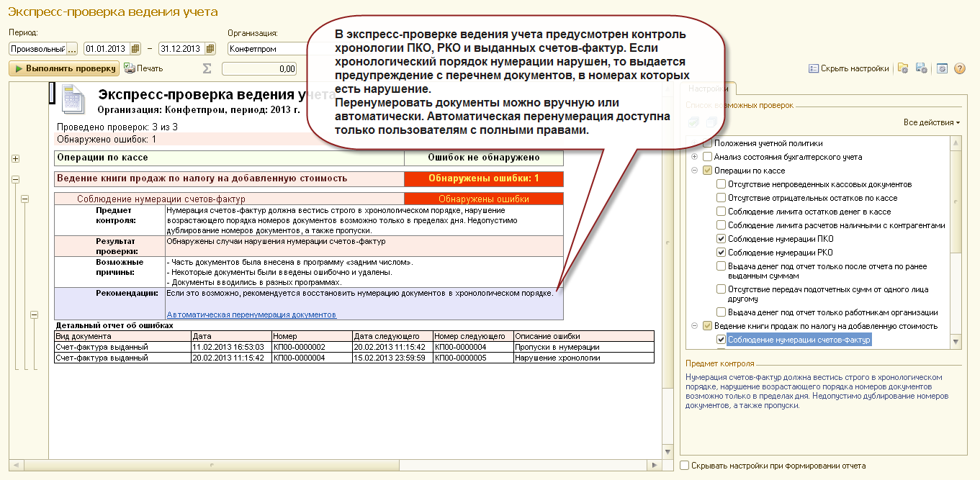
Task: Click Ошибок не обнаружено cell
Action: [x=484, y=158]
